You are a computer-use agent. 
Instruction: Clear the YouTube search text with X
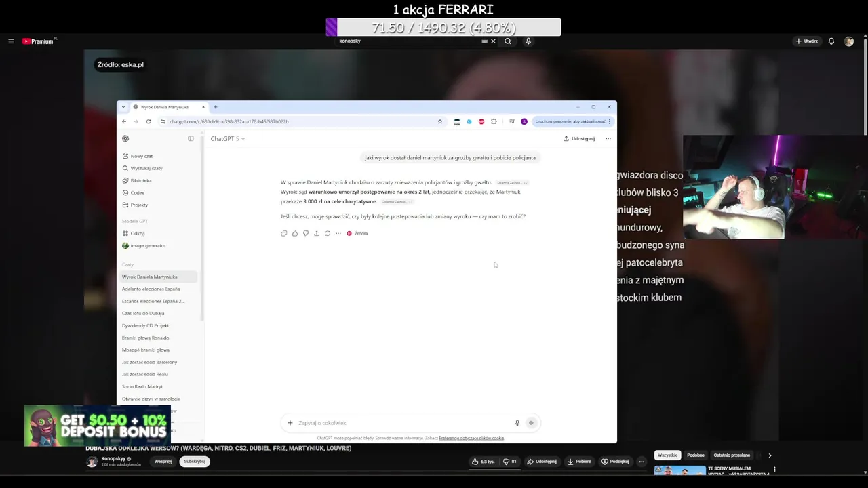pos(493,41)
